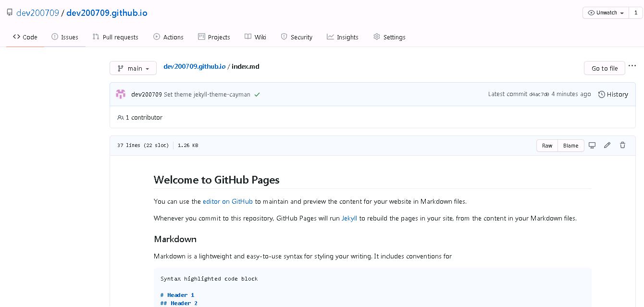View the Raw file contents
The image size is (644, 307).
pos(547,146)
